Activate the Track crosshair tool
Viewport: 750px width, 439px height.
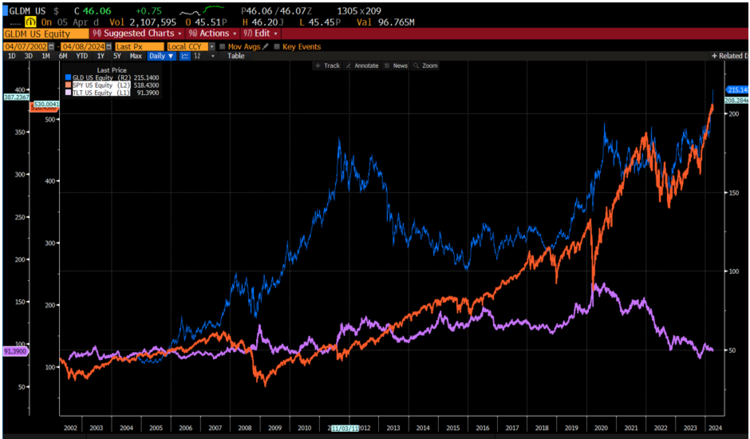(x=329, y=66)
